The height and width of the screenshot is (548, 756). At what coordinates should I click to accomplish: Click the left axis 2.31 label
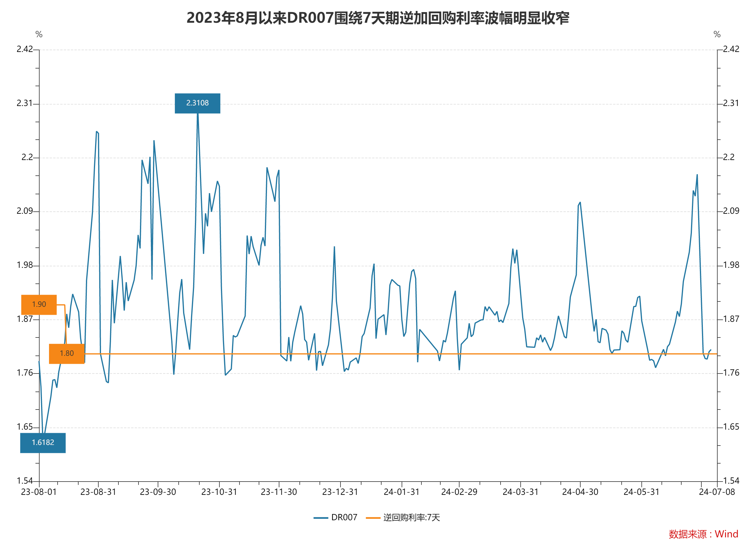coord(25,103)
